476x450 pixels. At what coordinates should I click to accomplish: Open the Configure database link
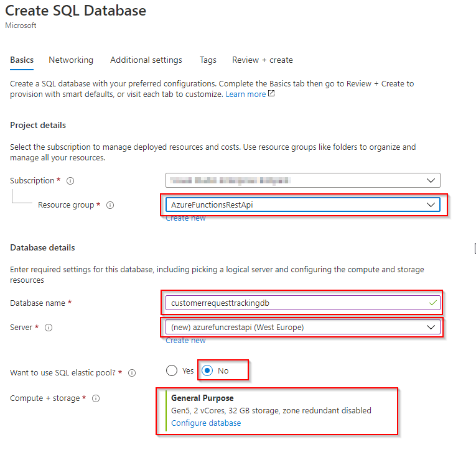[x=206, y=423]
